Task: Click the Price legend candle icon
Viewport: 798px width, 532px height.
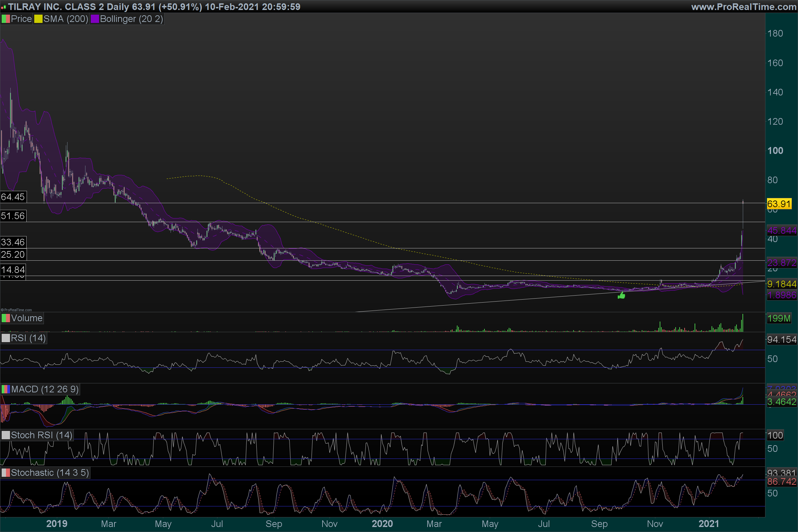Action: tap(5, 19)
